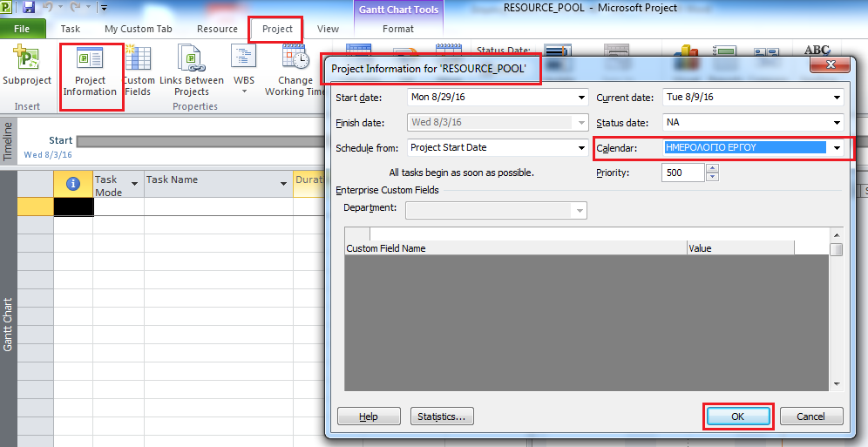868x447 pixels.
Task: Click the Help button
Action: pyautogui.click(x=369, y=417)
